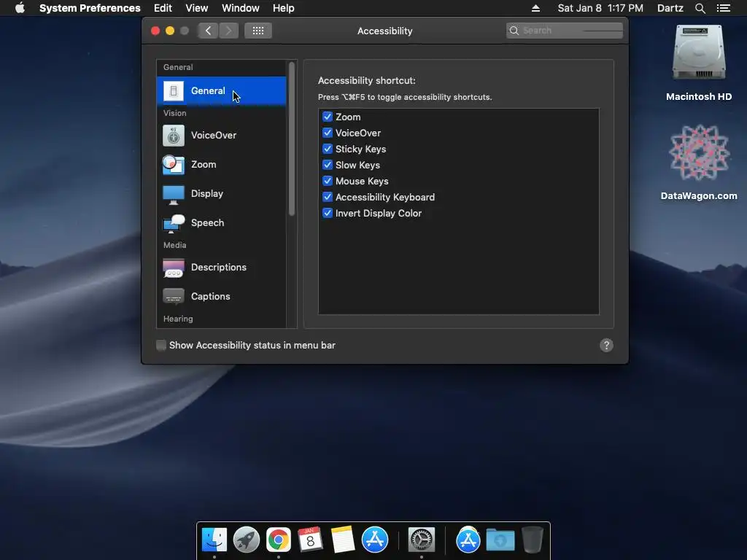This screenshot has height=560, width=747.
Task: Open the Dartz user menu
Action: [670, 8]
